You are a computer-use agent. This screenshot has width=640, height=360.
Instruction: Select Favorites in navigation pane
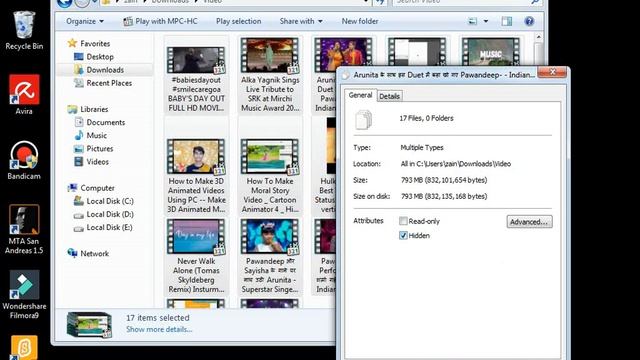95,43
